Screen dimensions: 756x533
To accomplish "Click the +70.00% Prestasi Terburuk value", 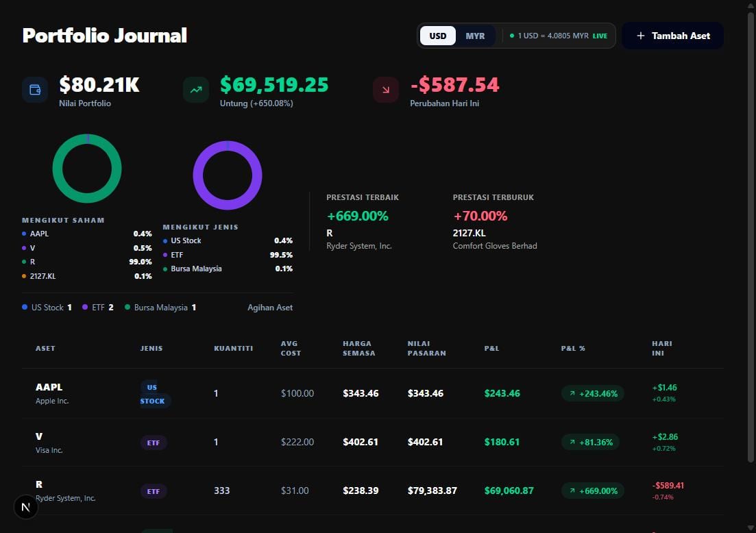I will [x=480, y=216].
